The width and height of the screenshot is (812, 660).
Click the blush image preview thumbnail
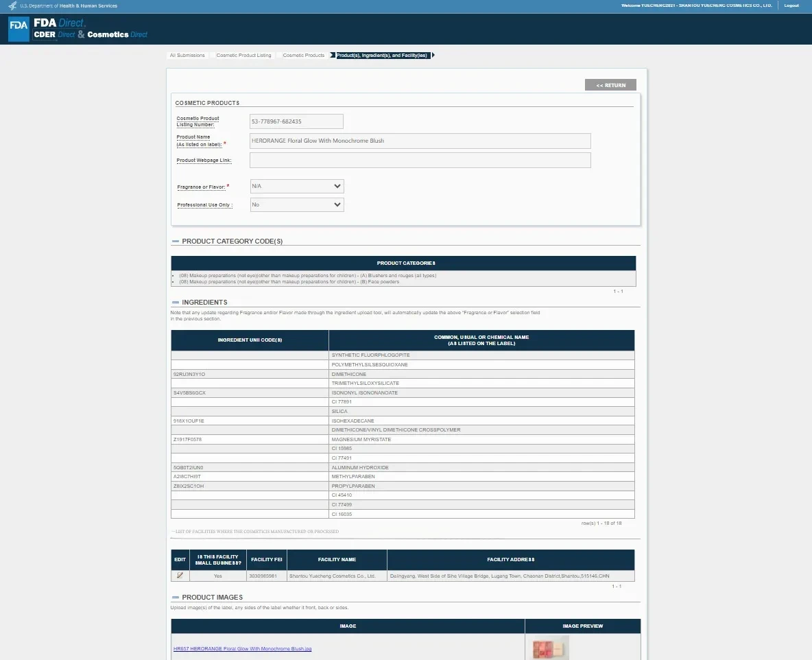(x=550, y=648)
